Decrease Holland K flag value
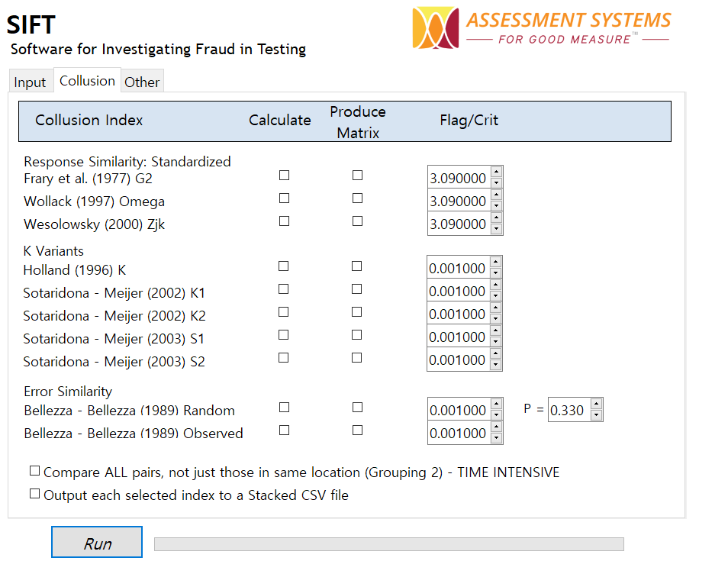The height and width of the screenshot is (561, 728). [x=496, y=273]
